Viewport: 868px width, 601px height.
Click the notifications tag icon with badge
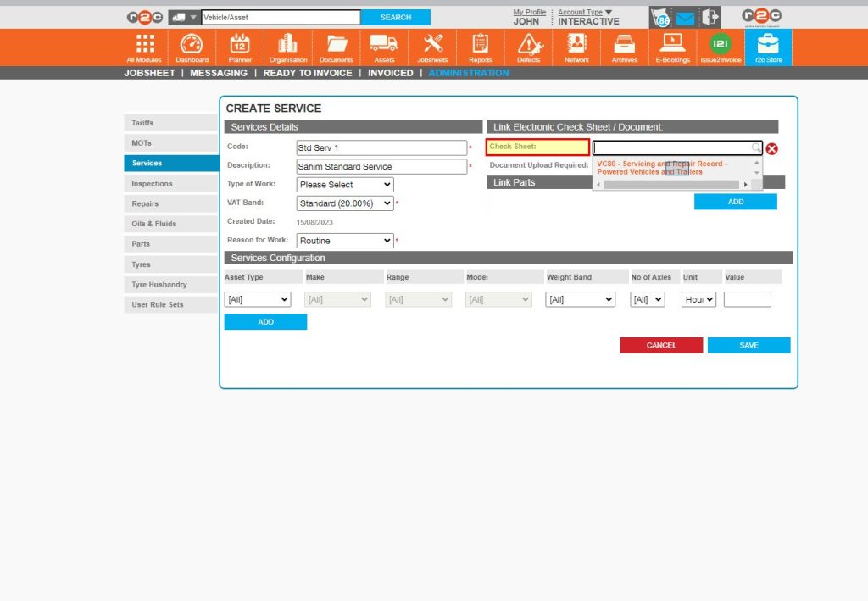point(661,18)
